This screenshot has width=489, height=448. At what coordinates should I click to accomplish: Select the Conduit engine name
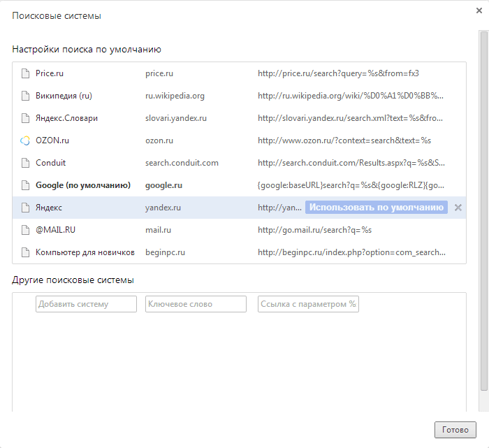50,163
